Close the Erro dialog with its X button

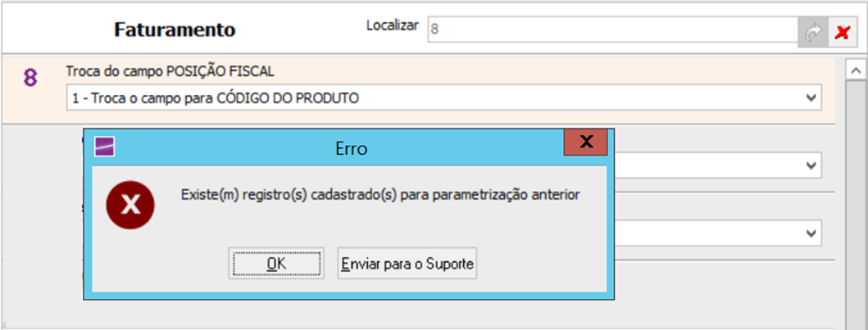pos(585,142)
